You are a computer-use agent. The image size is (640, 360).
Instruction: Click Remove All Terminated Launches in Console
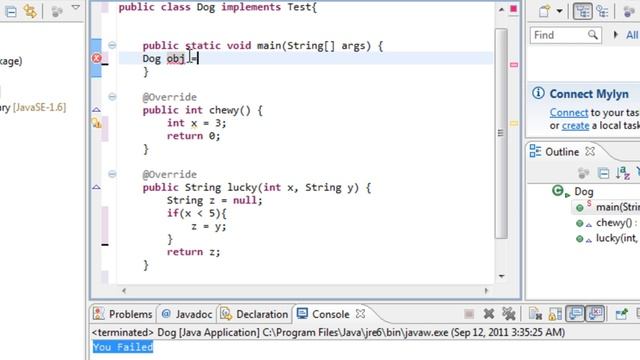(509, 314)
